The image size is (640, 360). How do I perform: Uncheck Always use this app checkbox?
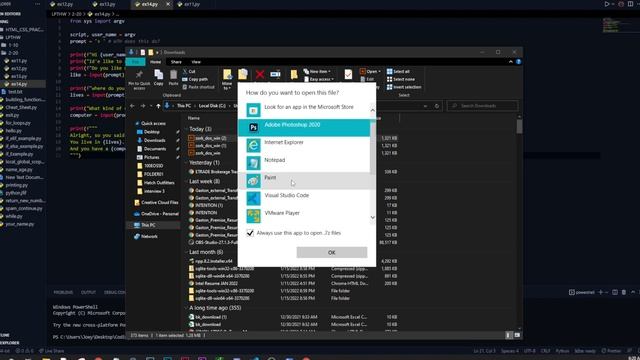tap(250, 233)
